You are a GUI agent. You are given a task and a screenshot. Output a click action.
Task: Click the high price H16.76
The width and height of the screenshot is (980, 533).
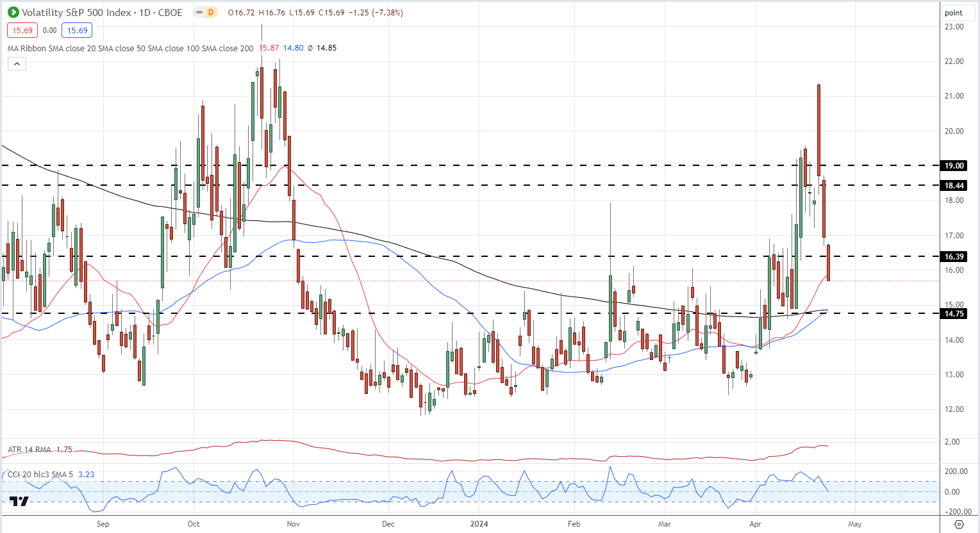(271, 12)
